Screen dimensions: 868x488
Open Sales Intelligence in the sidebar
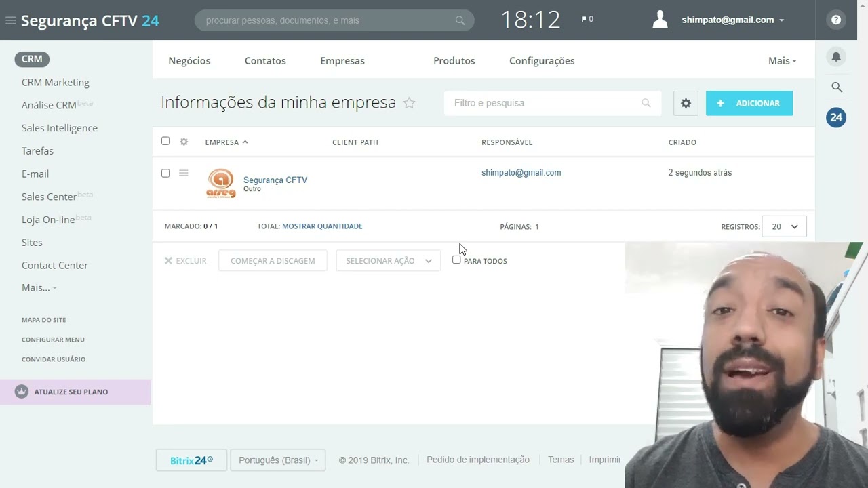60,128
